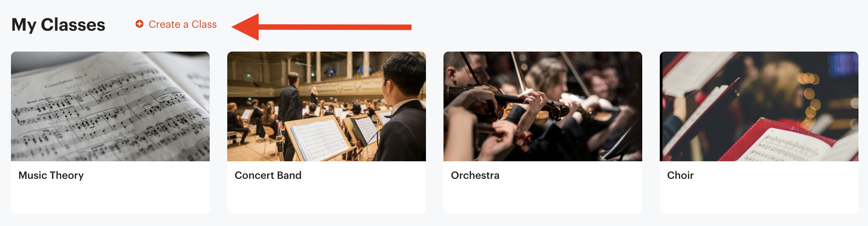Select the Concert Band class title
Viewport: 868px width, 226px height.
pyautogui.click(x=269, y=175)
